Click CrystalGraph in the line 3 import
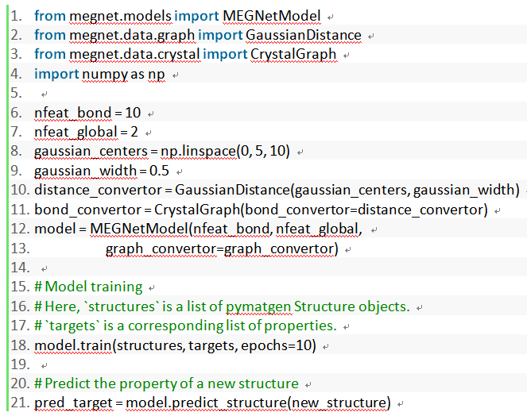 (x=293, y=55)
